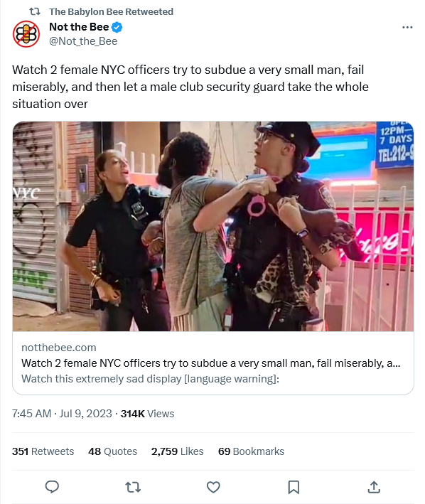Click the blue verified checkmark badge

point(117,27)
